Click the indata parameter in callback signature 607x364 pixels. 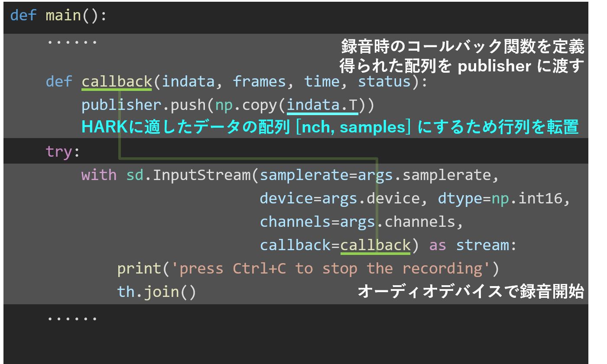[x=188, y=81]
